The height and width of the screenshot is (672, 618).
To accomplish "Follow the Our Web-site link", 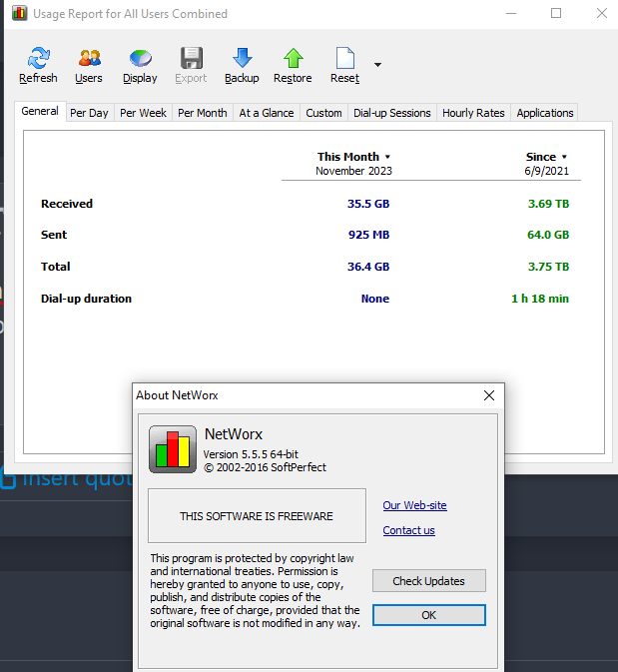I will (x=415, y=505).
